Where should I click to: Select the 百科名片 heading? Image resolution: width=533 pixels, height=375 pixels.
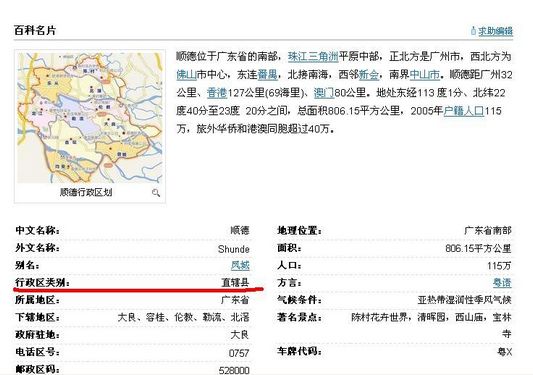pos(35,31)
